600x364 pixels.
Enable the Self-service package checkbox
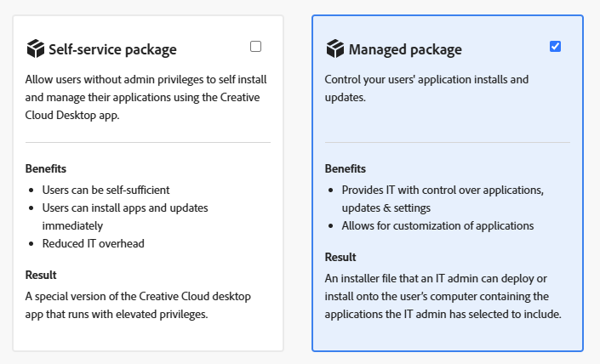256,46
